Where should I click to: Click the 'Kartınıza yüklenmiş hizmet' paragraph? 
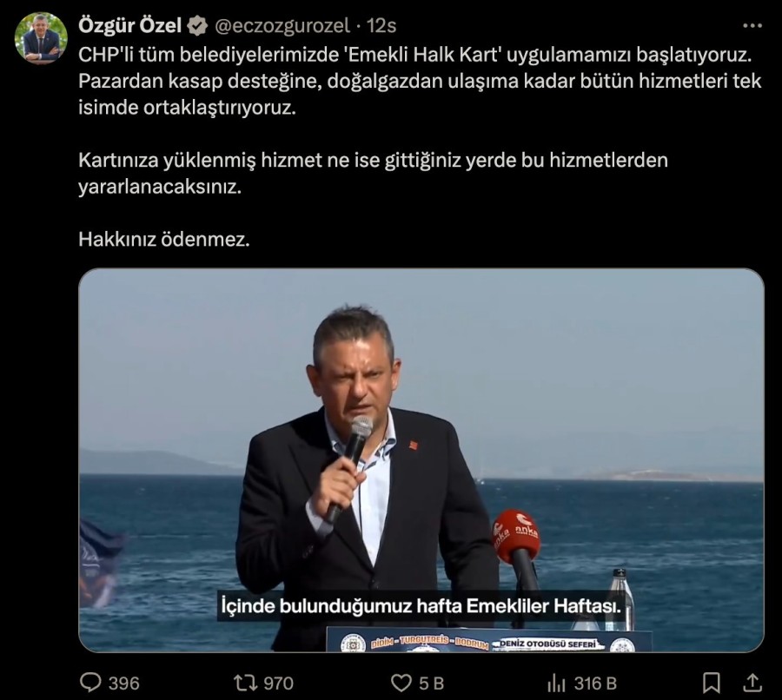click(x=373, y=174)
